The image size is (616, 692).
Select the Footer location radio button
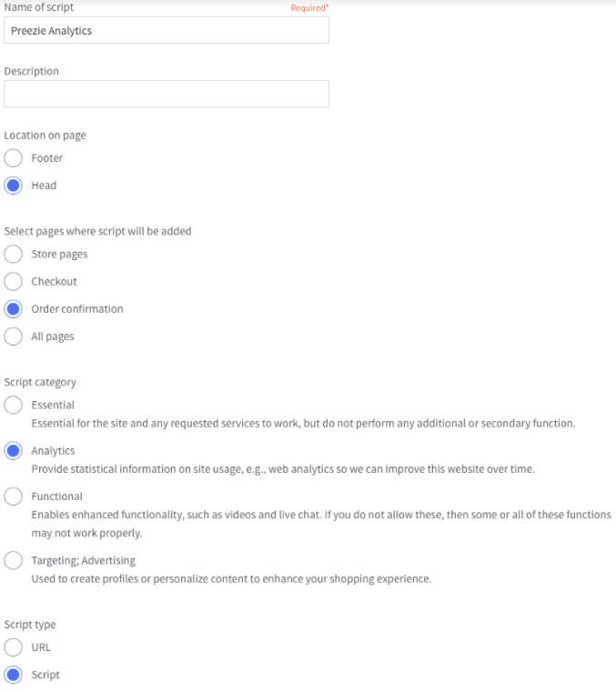click(14, 158)
